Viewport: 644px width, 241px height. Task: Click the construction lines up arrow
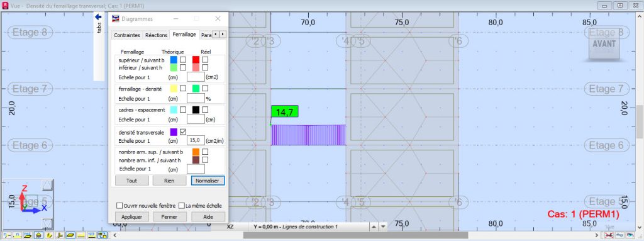point(374,227)
